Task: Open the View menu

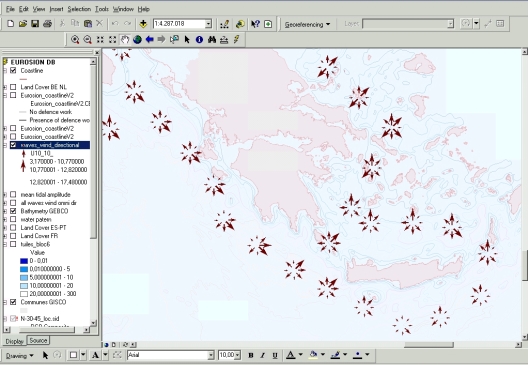Action: (39, 9)
